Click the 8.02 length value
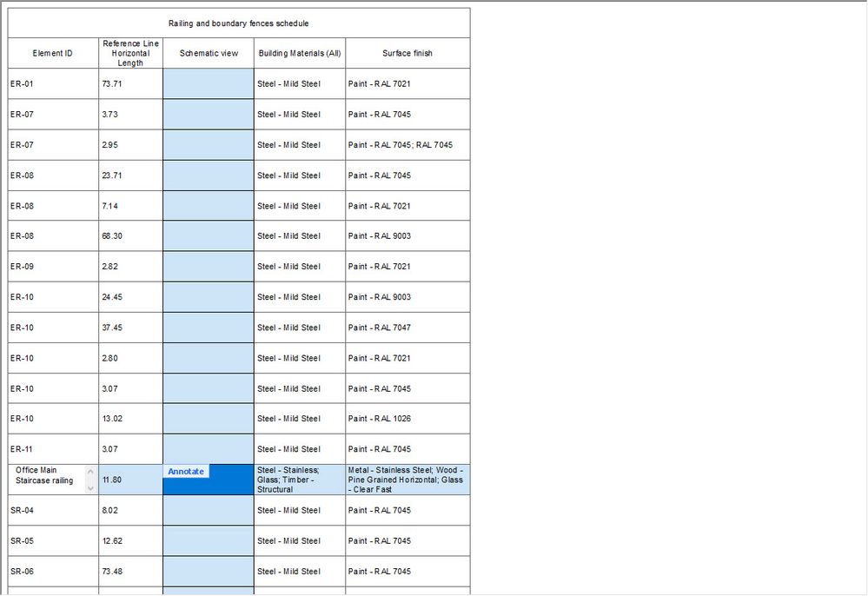Screen dimensions: 868x596 coord(109,510)
